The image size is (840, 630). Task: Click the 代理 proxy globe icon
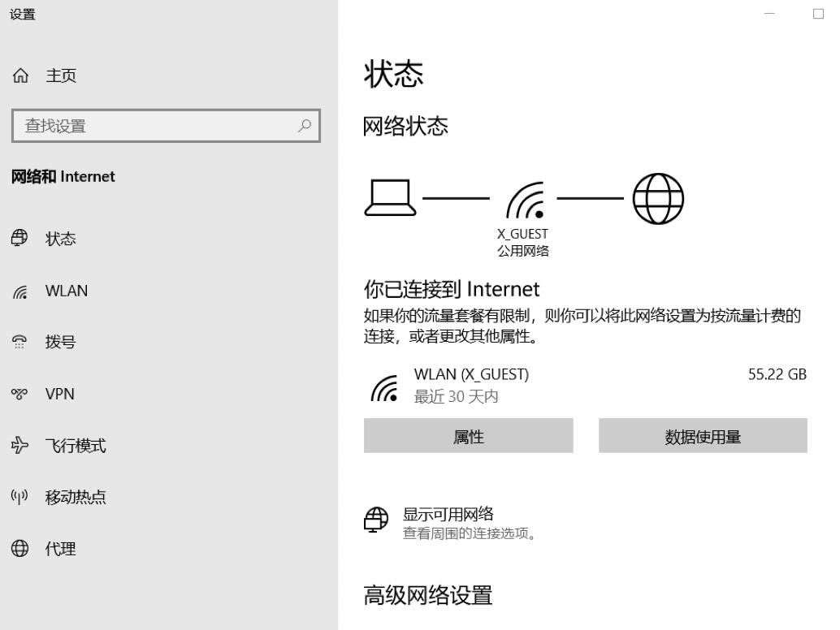pyautogui.click(x=19, y=548)
